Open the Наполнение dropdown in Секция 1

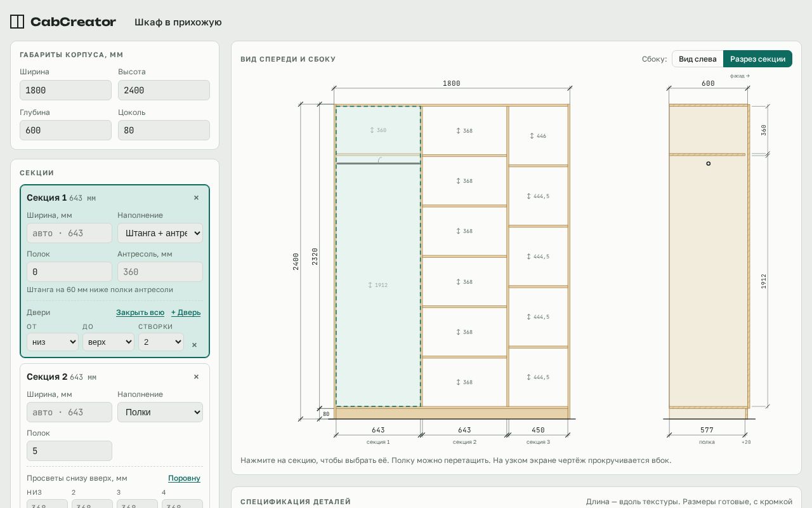pyautogui.click(x=160, y=233)
